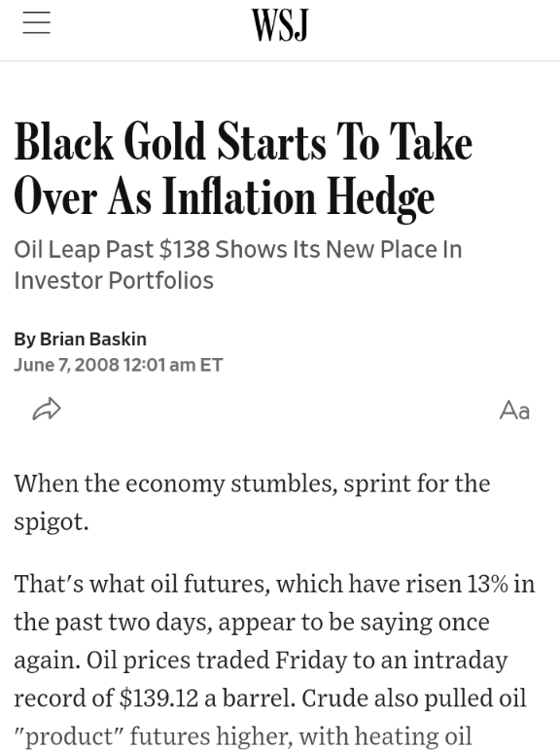560x751 pixels.
Task: Click the 'When the economy stumbles' paragraph
Action: click(x=252, y=502)
